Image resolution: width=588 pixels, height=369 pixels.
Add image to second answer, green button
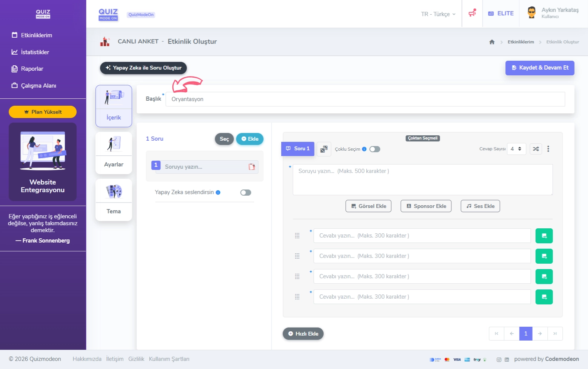pyautogui.click(x=544, y=256)
